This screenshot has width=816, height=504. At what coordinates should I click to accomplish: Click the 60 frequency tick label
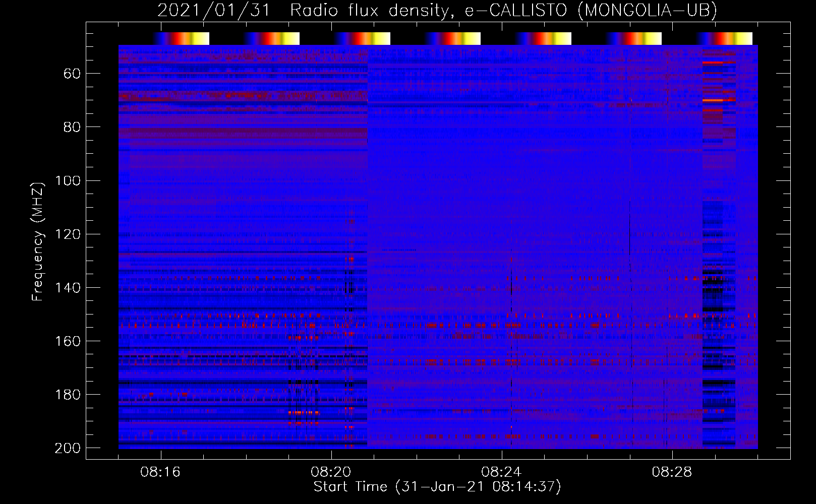(x=72, y=74)
